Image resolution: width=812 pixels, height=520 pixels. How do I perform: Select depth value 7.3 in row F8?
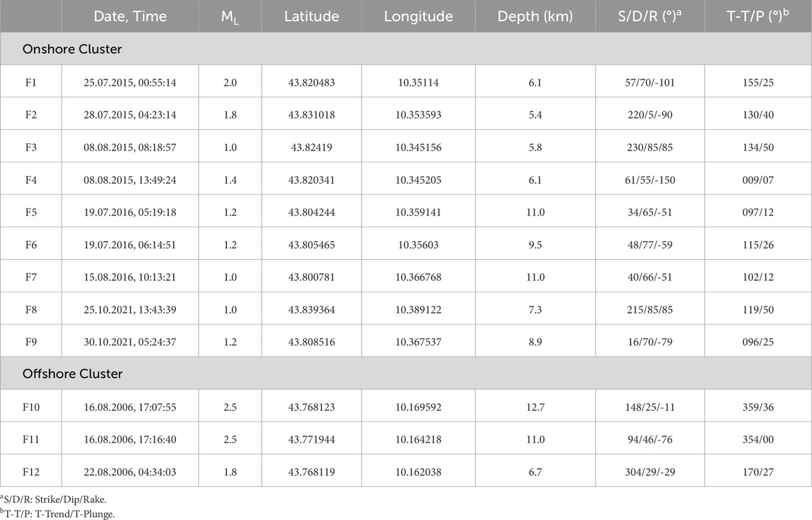[535, 310]
